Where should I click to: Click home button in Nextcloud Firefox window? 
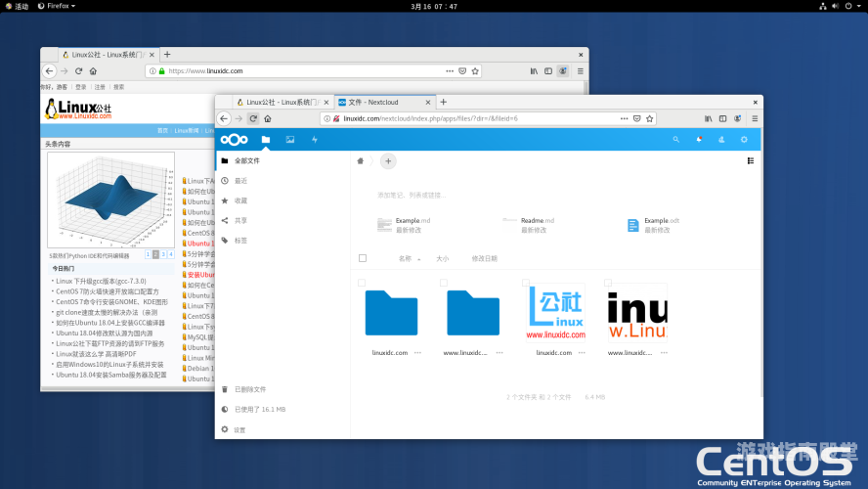point(268,118)
